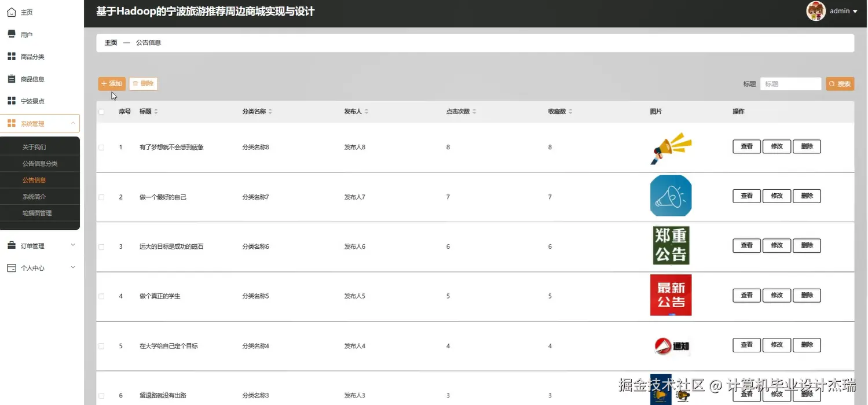Click 删除 for row 做个真正的学生
Screen dimensions: 868x405
pos(807,295)
